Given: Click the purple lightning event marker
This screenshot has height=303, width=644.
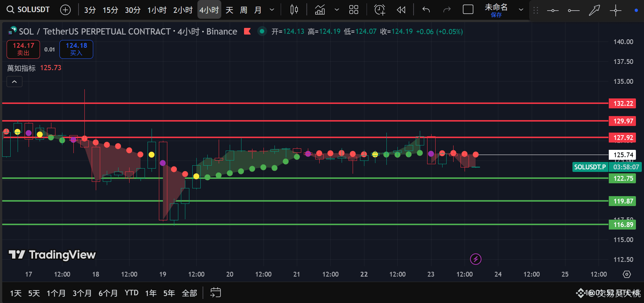Looking at the screenshot, I should 476,259.
